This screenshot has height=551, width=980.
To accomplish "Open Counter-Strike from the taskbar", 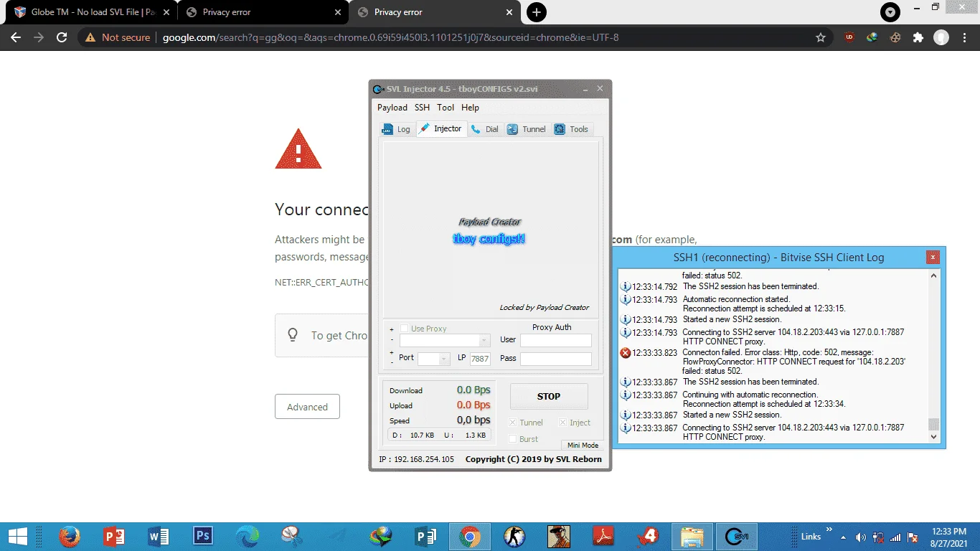I will pyautogui.click(x=514, y=537).
